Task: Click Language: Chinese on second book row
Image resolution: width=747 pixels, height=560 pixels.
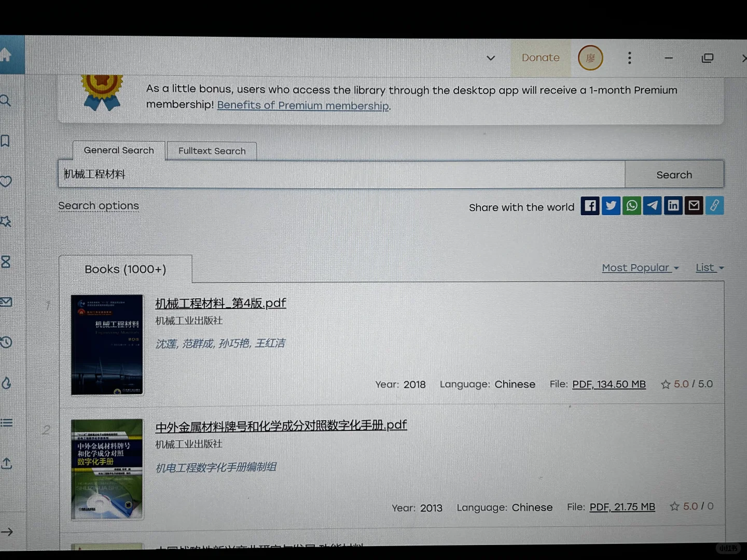Action: 505,507
